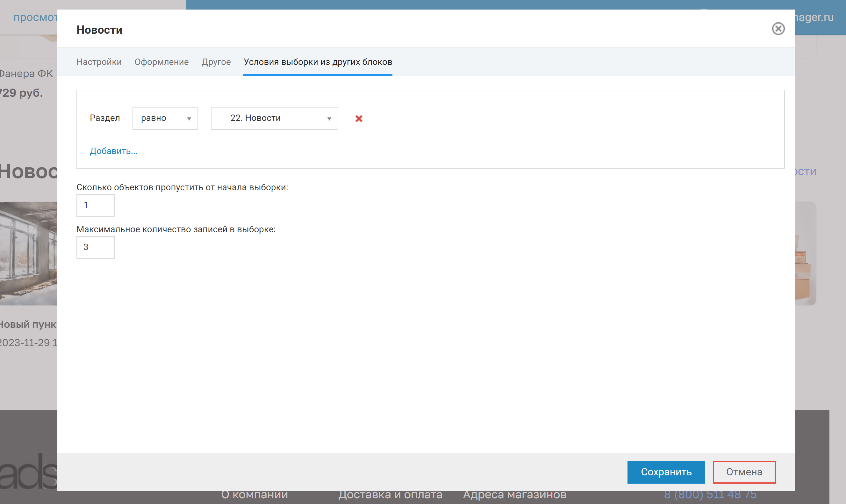Open the Другое tab

pyautogui.click(x=216, y=62)
